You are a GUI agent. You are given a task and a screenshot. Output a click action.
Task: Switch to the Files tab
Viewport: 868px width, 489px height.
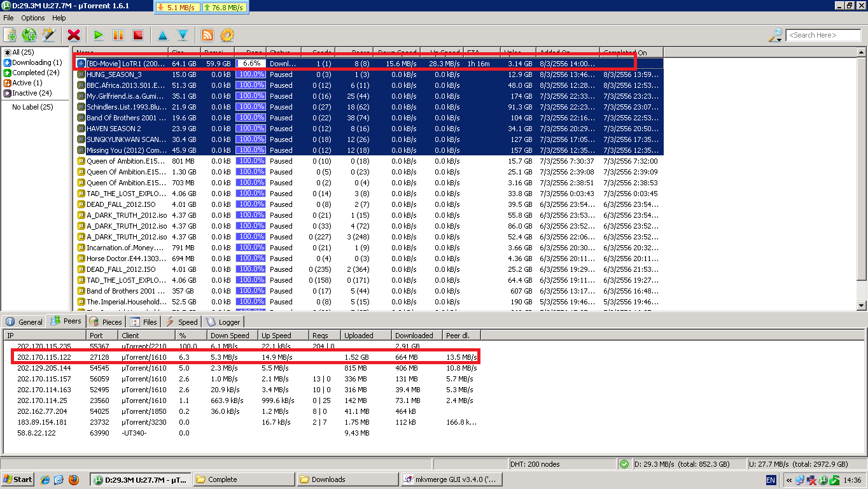pos(144,322)
